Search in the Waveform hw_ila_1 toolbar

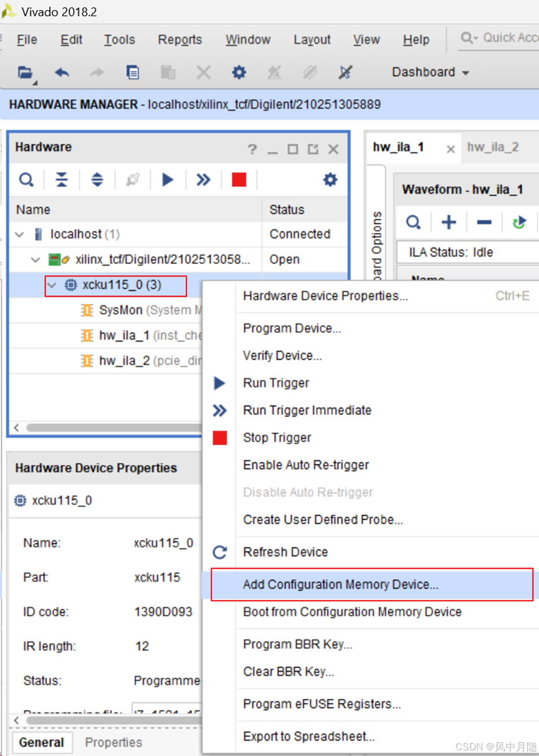click(413, 222)
